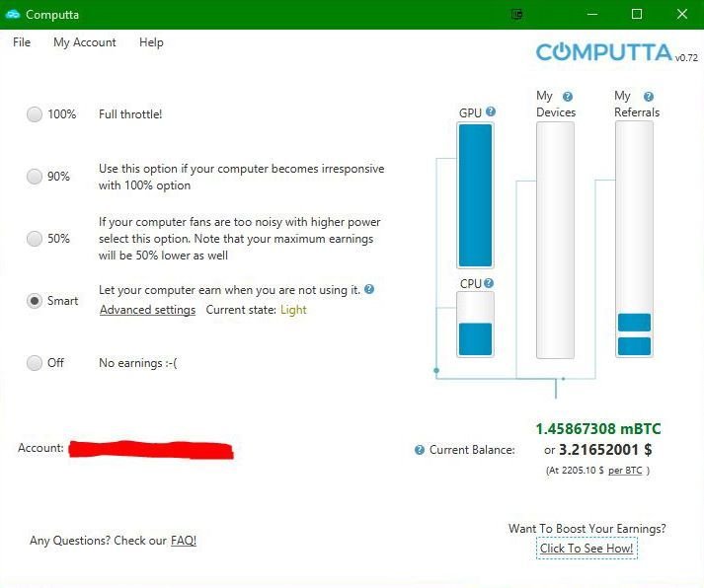Image resolution: width=704 pixels, height=588 pixels.
Task: Click the My Referrals help icon
Action: tap(649, 97)
